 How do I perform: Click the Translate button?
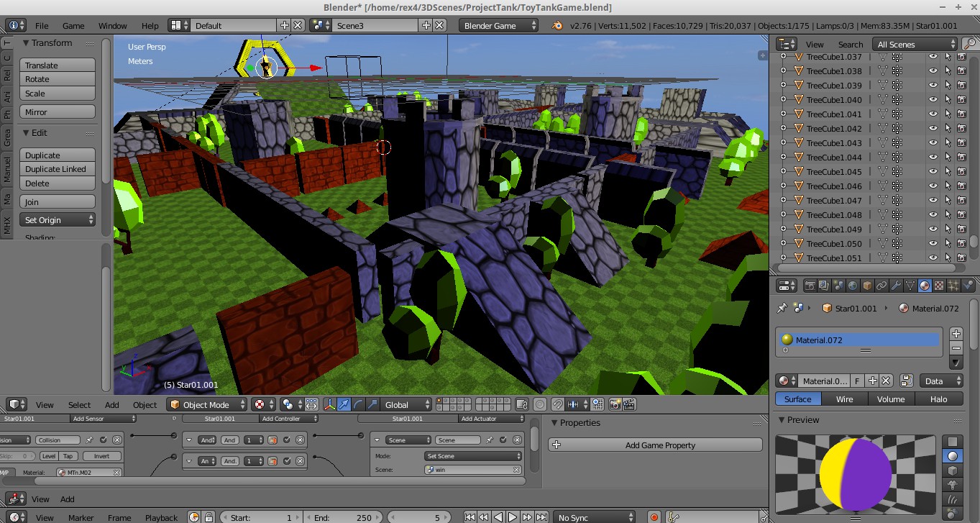click(58, 65)
